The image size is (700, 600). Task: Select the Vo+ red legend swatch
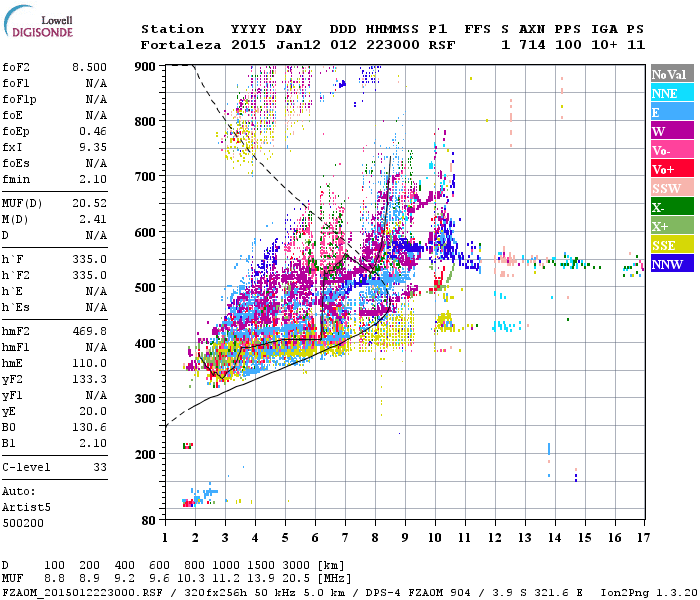(672, 169)
